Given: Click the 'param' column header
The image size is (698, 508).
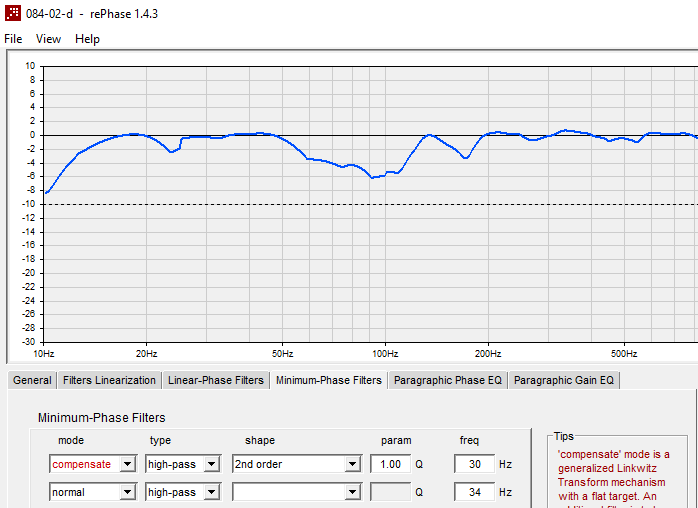Looking at the screenshot, I should coord(396,441).
